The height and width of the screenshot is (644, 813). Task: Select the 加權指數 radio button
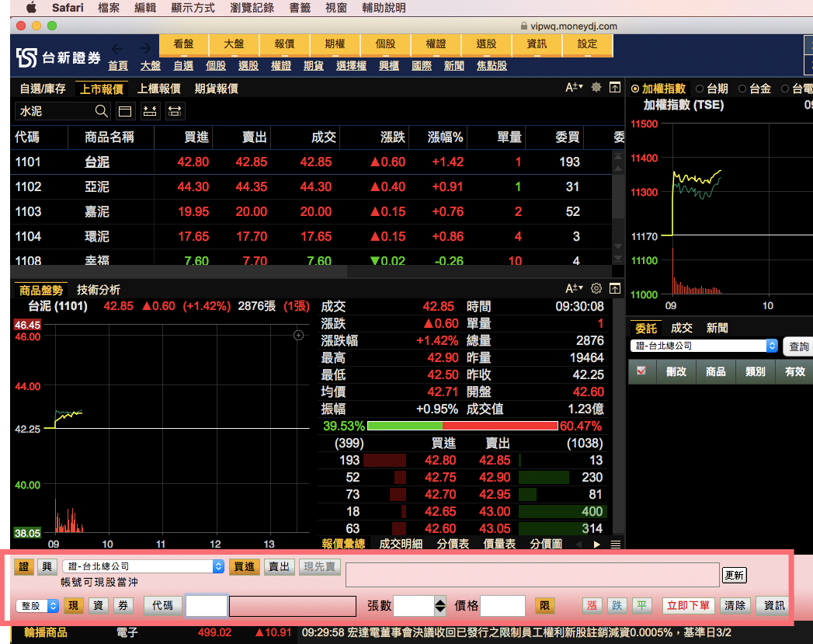pos(635,89)
